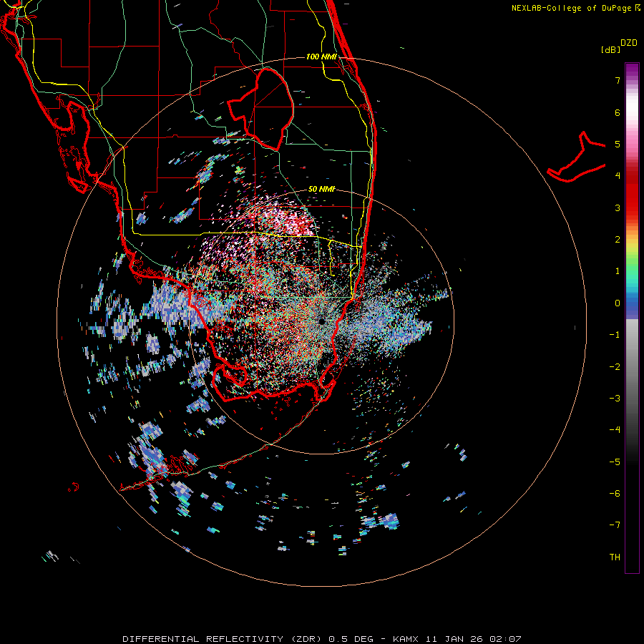644x644 pixels.
Task: Click the bottom caption 'DIFFERENTIAL REFLECTIVITY (ZDR) 0.5 DEG'
Action: tap(248, 639)
